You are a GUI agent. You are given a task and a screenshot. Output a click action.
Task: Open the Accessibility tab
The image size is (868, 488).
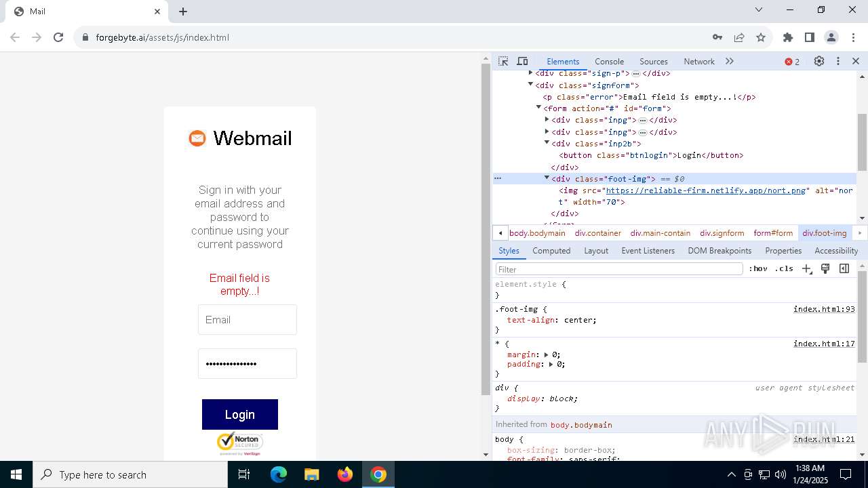coord(836,251)
